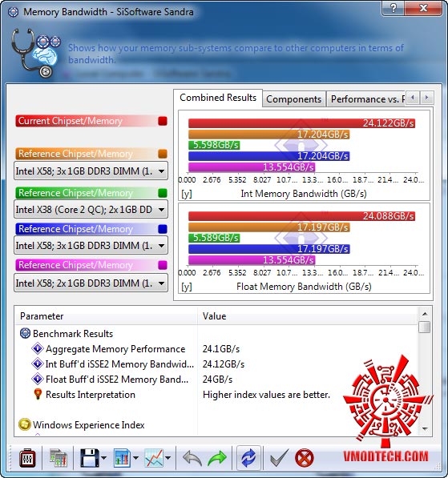Click the red cancel X icon

[x=305, y=458]
